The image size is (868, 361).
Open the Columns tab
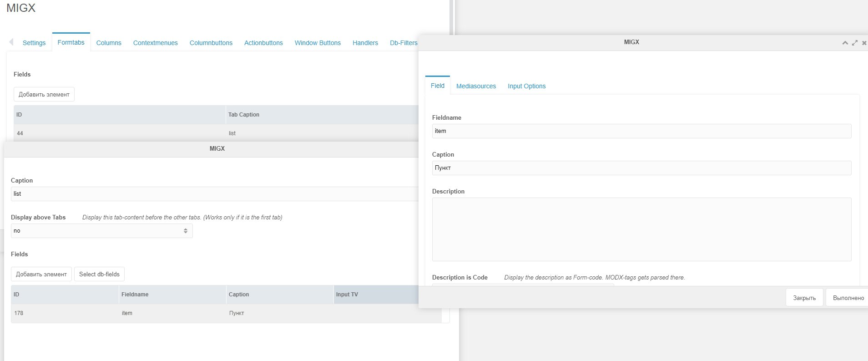[109, 43]
